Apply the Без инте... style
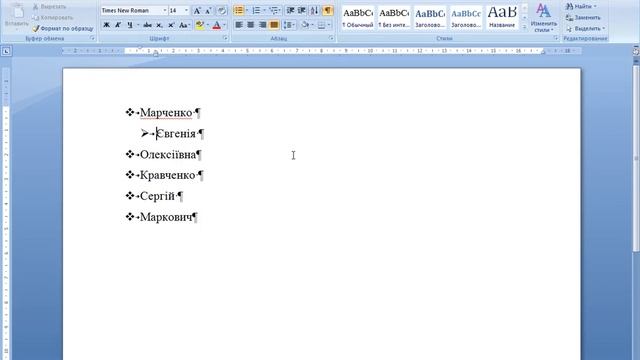The image size is (640, 360). coord(394,18)
